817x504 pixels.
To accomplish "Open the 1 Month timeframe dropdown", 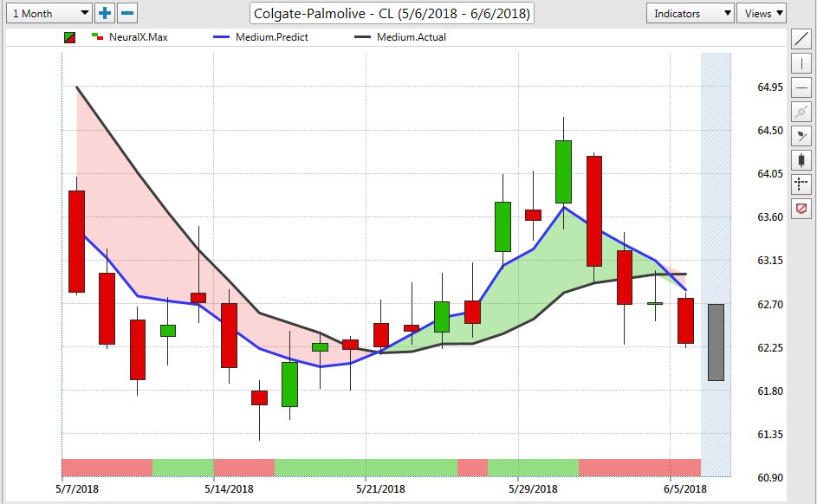I will point(49,14).
